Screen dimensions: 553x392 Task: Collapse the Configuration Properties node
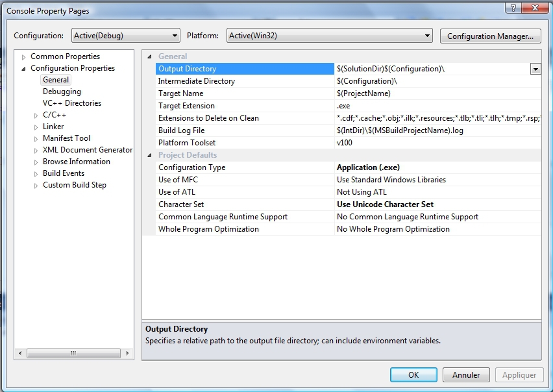click(25, 68)
